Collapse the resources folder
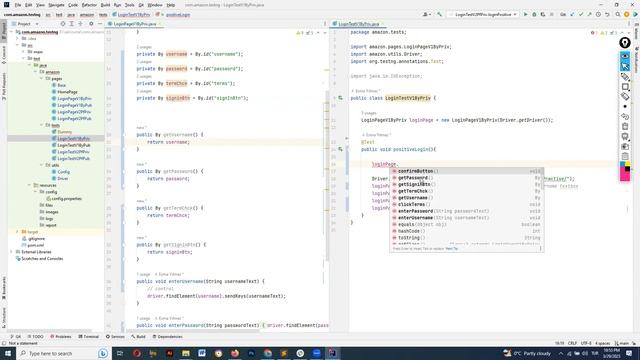Viewport: 640px width, 360px height. (x=29, y=185)
